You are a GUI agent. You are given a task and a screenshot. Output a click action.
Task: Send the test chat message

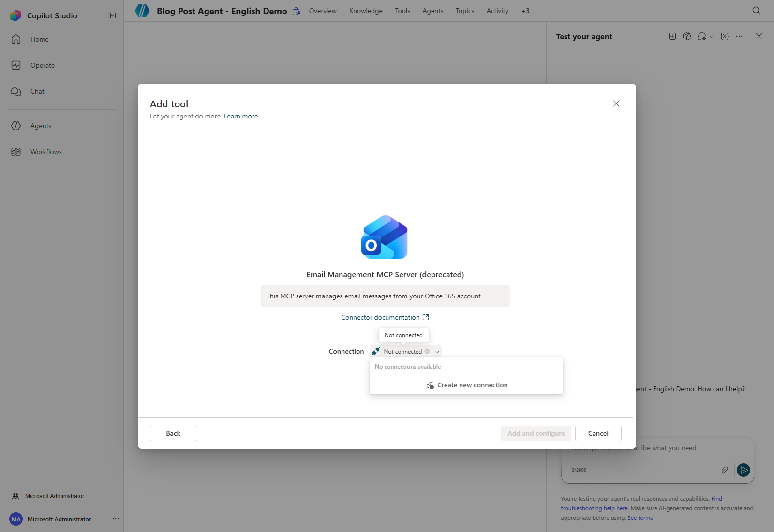[x=744, y=470]
